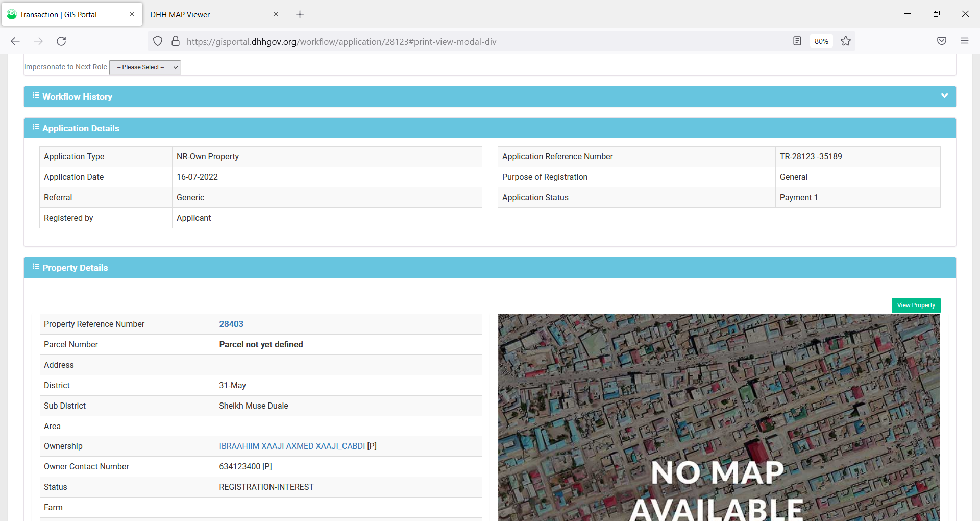Open the shield tracking protection icon
This screenshot has width=980, height=521.
pos(158,41)
